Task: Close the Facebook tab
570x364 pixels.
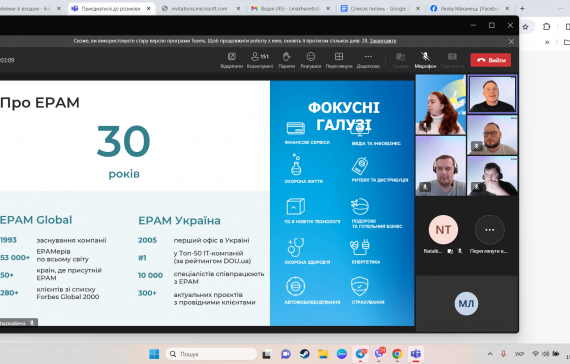Action: [507, 8]
